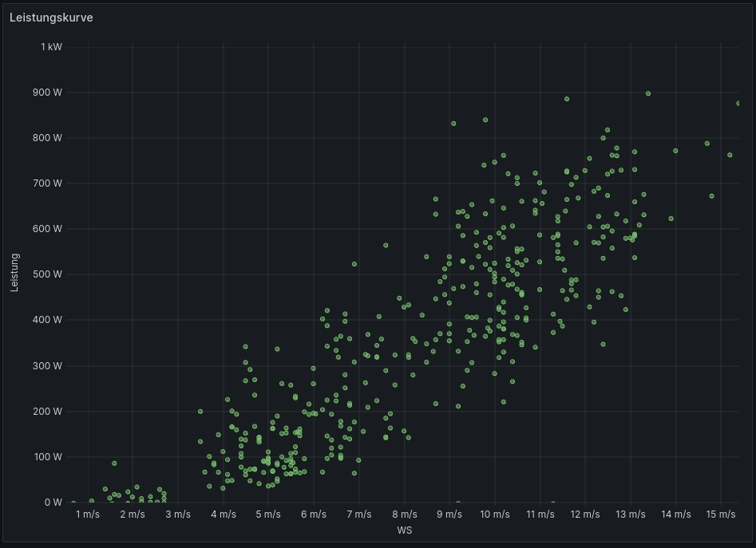Click the lone point near 7 m/s, 520 W

pyautogui.click(x=354, y=264)
